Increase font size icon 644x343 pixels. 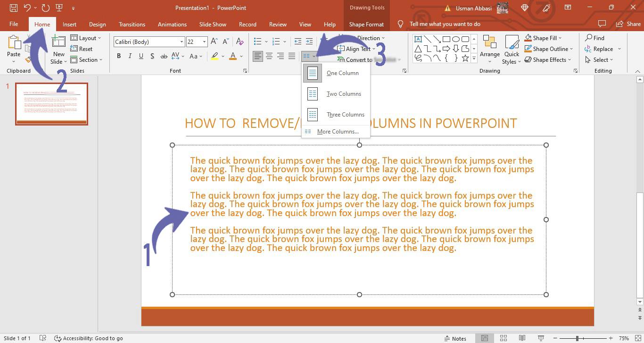(x=215, y=42)
